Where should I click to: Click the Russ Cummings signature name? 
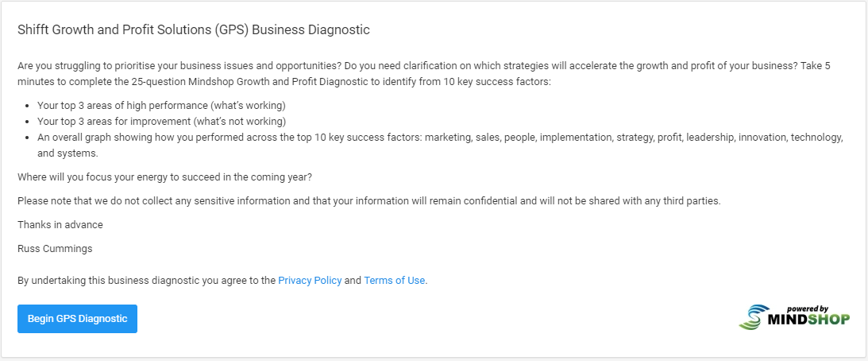(55, 249)
